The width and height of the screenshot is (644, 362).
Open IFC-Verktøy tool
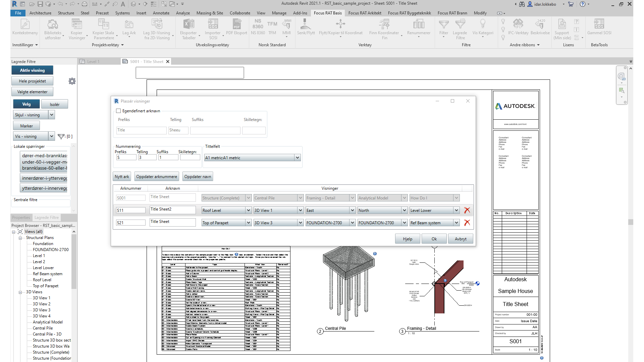[x=518, y=27]
